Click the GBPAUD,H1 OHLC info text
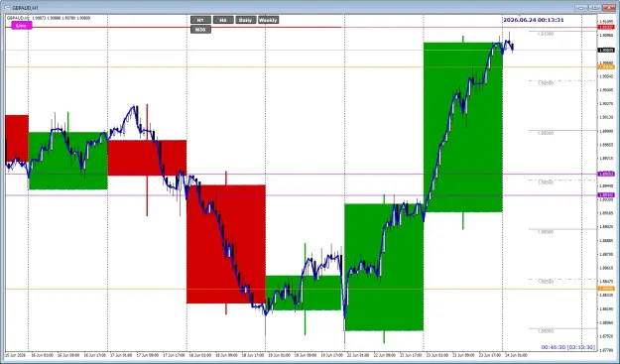The height and width of the screenshot is (364, 620). [49, 18]
